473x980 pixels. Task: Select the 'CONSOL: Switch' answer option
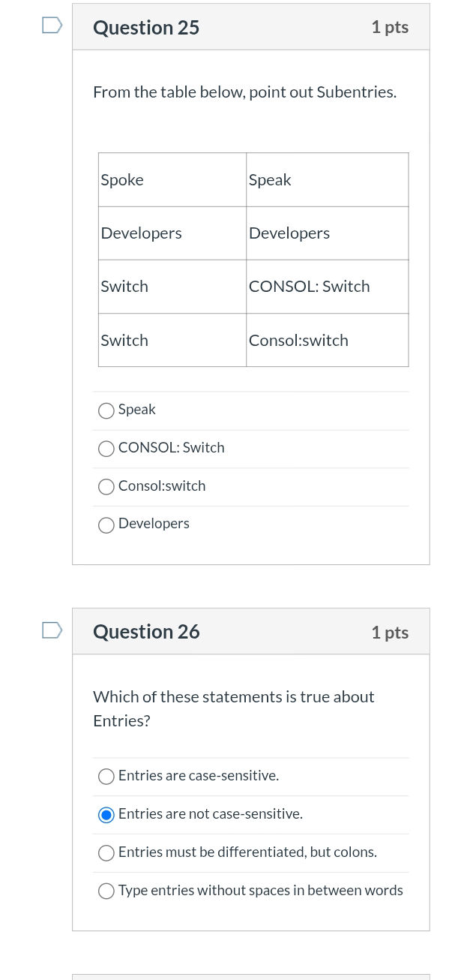tap(106, 449)
